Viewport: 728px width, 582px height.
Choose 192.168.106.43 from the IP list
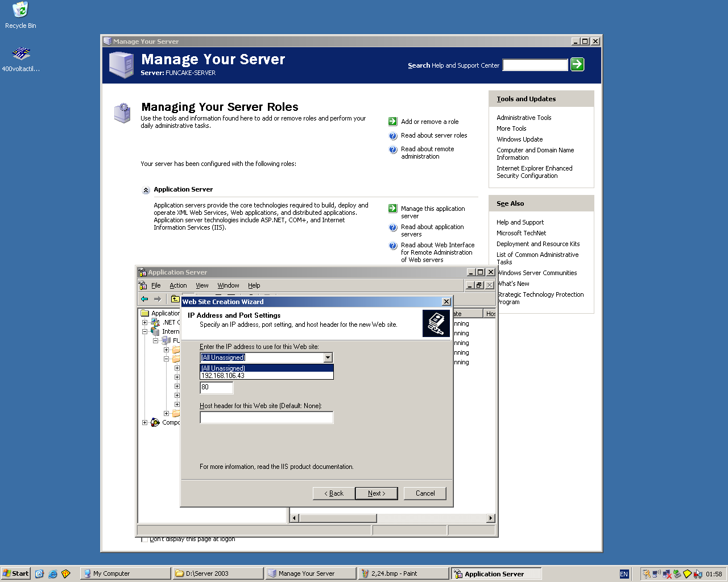click(x=267, y=376)
